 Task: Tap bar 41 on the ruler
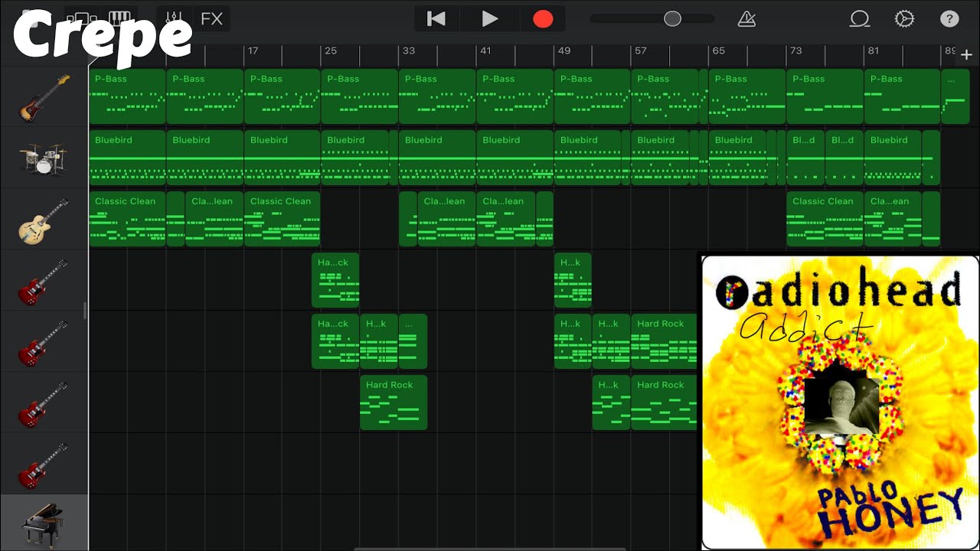point(485,51)
